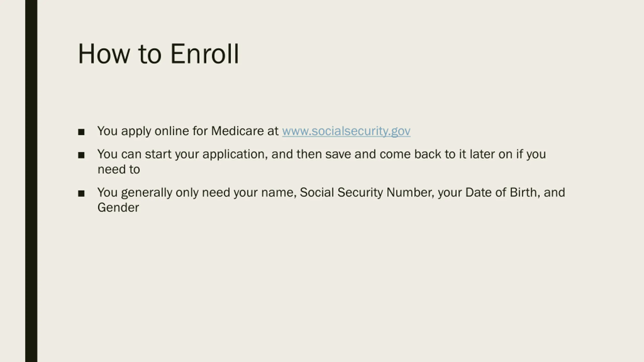
Task: Click the second square bullet marker
Action: pyautogui.click(x=81, y=155)
